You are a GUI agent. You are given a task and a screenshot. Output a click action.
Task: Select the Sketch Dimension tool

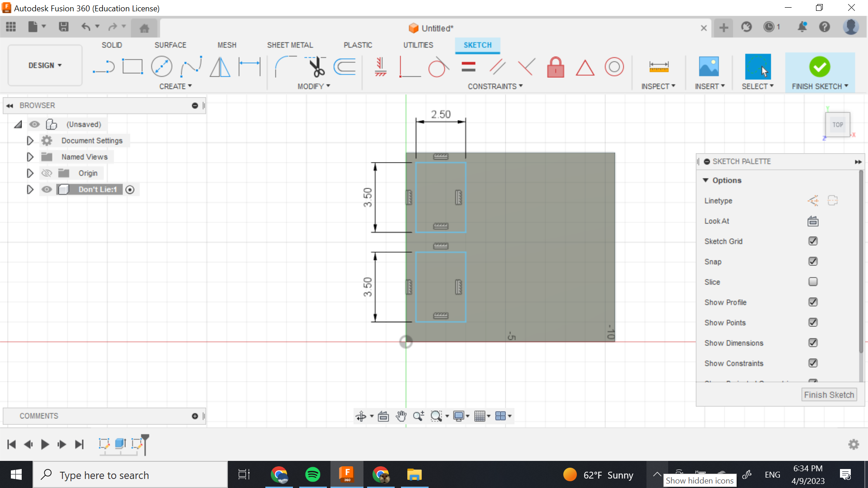point(250,67)
